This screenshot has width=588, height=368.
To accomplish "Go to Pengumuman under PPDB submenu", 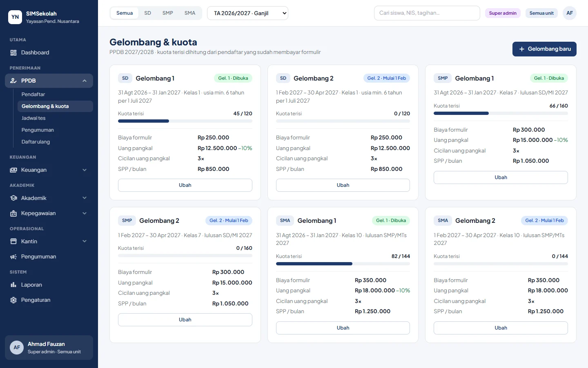I will (x=55, y=130).
